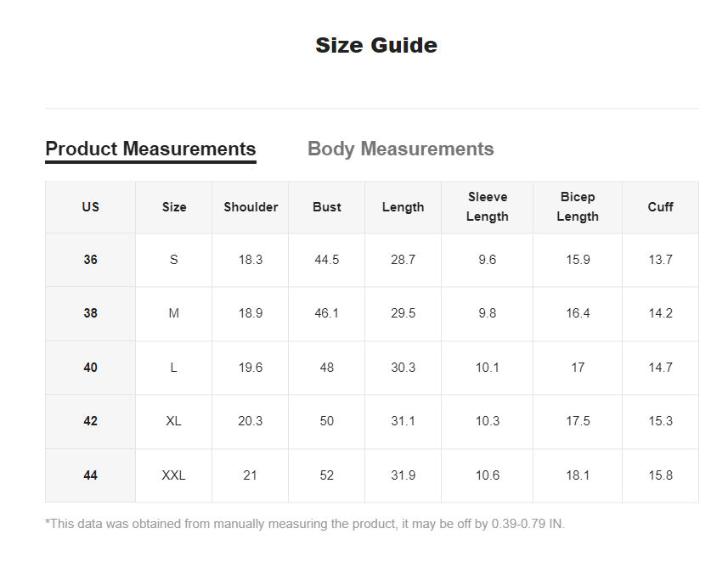Image resolution: width=728 pixels, height=579 pixels.
Task: Click the Sleeve Length column header
Action: click(x=488, y=207)
